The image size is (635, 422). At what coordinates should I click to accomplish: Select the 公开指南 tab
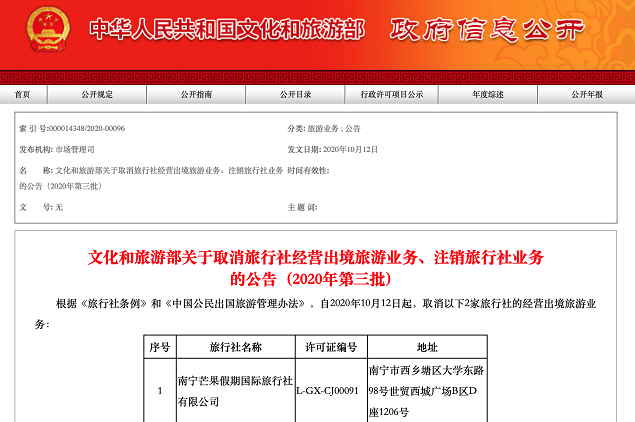196,95
